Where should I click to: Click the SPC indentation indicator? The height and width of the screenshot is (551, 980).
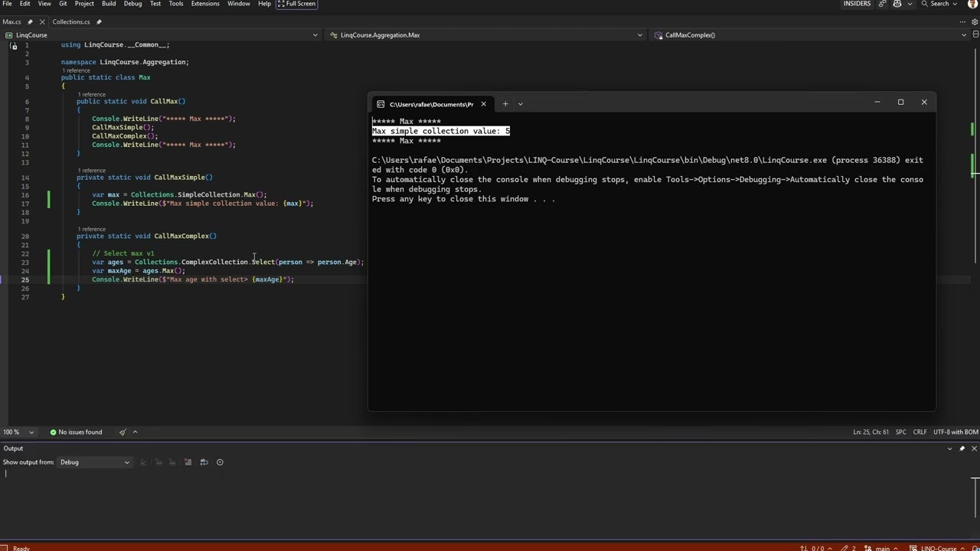901,432
